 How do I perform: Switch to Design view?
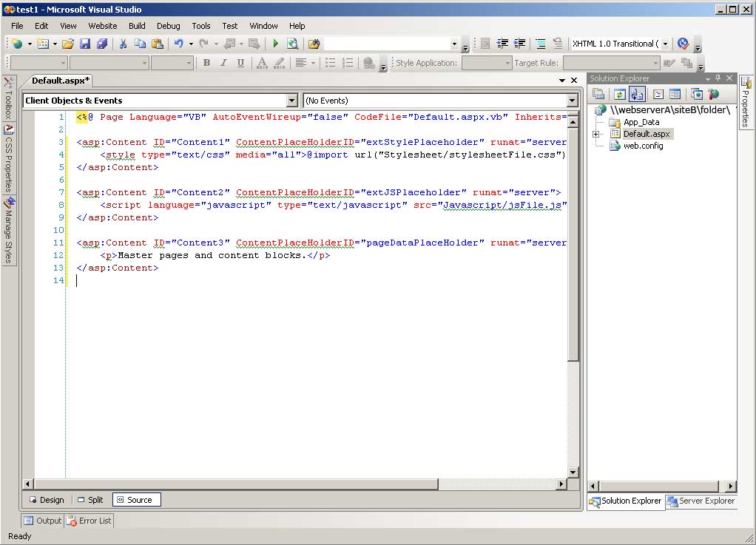pos(47,500)
